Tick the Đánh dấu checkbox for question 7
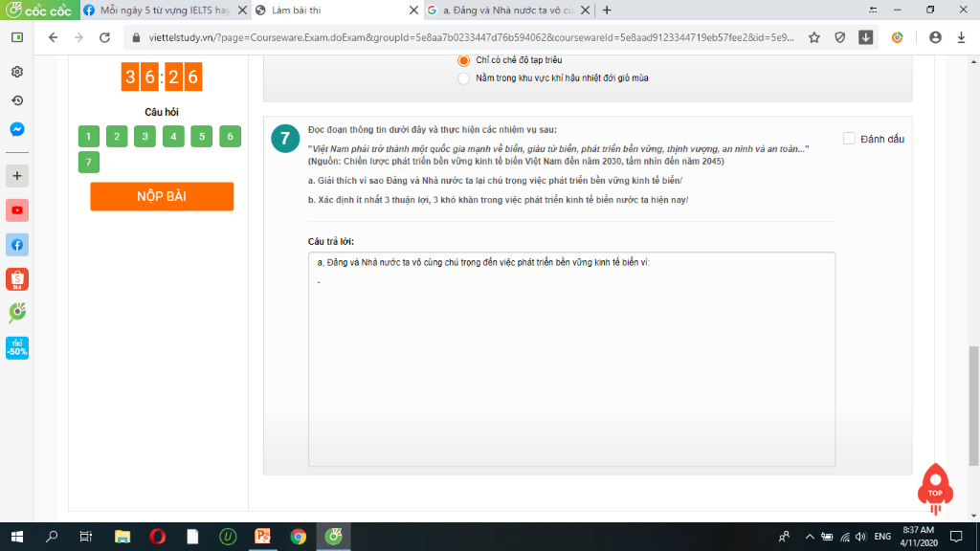980x551 pixels. (x=849, y=139)
